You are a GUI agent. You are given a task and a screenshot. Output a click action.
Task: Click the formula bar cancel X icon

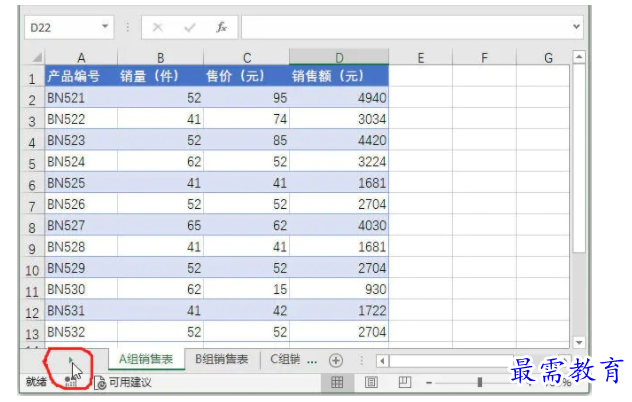pyautogui.click(x=158, y=27)
